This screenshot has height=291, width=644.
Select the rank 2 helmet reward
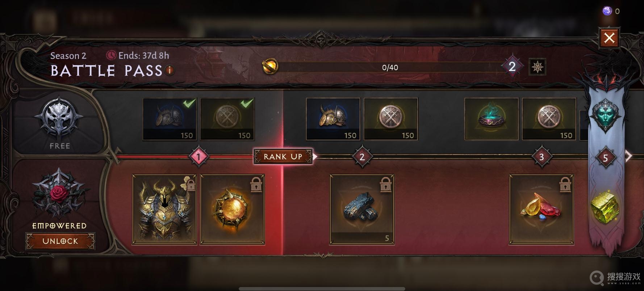click(333, 119)
